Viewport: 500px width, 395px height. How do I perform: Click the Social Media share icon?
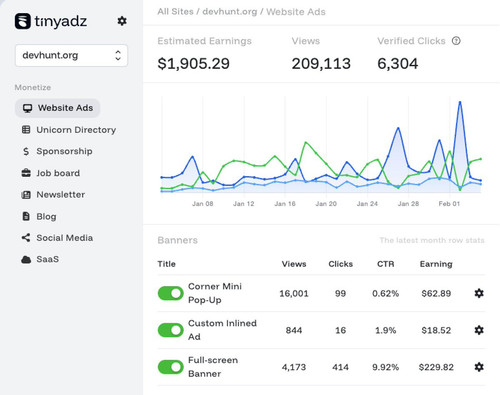point(26,238)
